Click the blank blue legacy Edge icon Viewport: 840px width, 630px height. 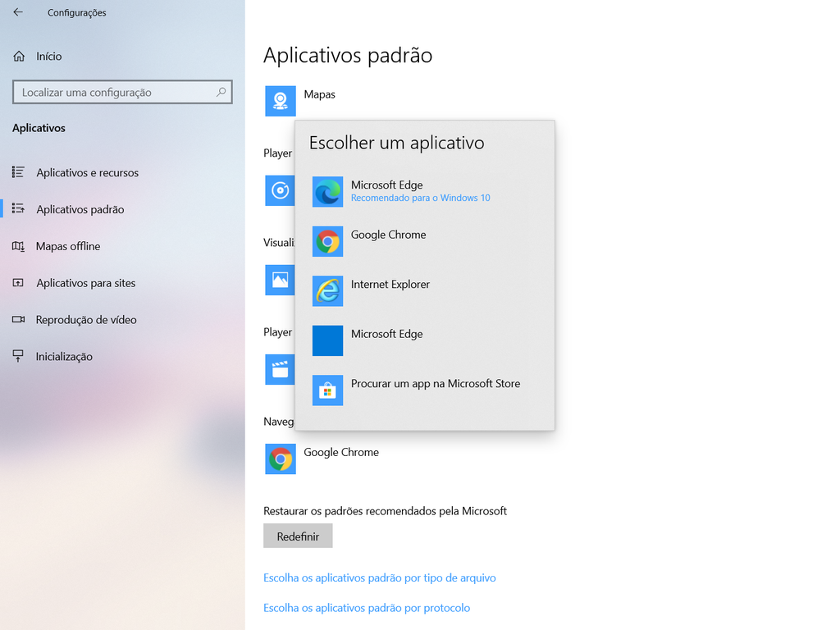(x=327, y=340)
